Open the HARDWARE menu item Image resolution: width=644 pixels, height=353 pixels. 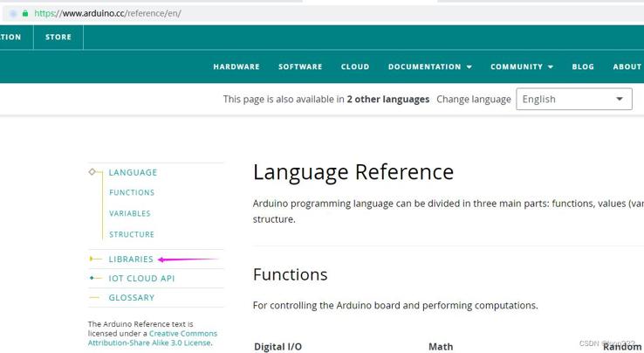[236, 66]
